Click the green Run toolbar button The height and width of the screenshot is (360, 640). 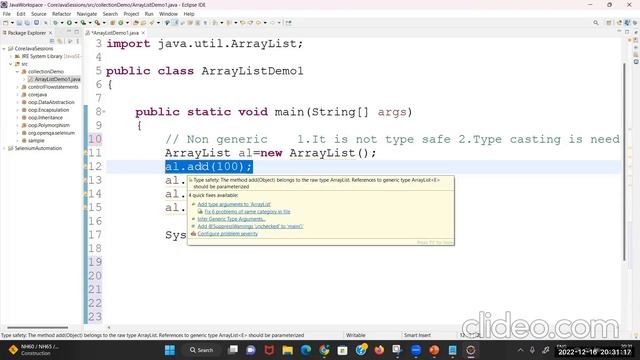69,23
